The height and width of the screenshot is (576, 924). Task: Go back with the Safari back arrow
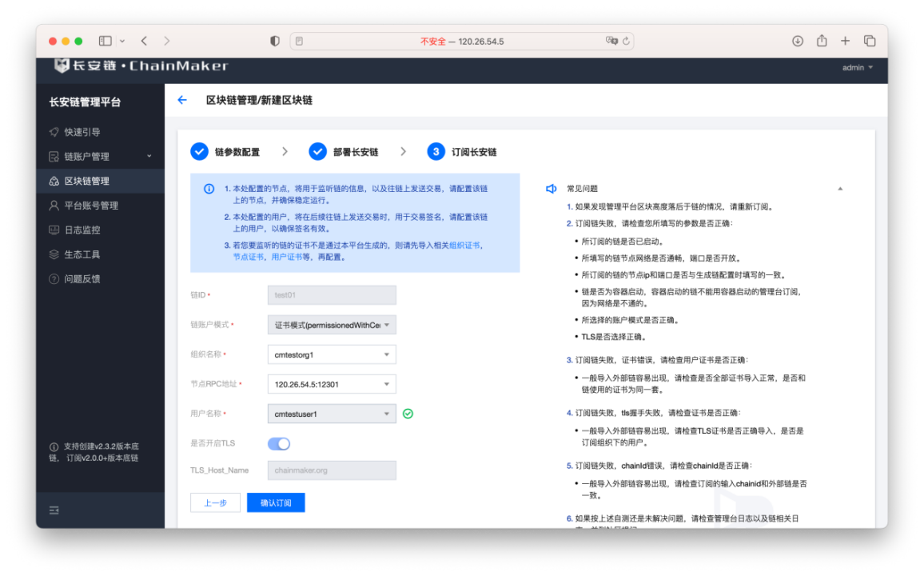(145, 41)
